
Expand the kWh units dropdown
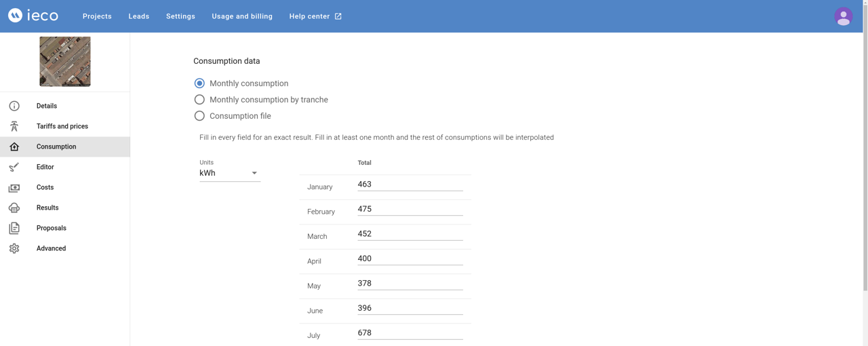(x=230, y=173)
